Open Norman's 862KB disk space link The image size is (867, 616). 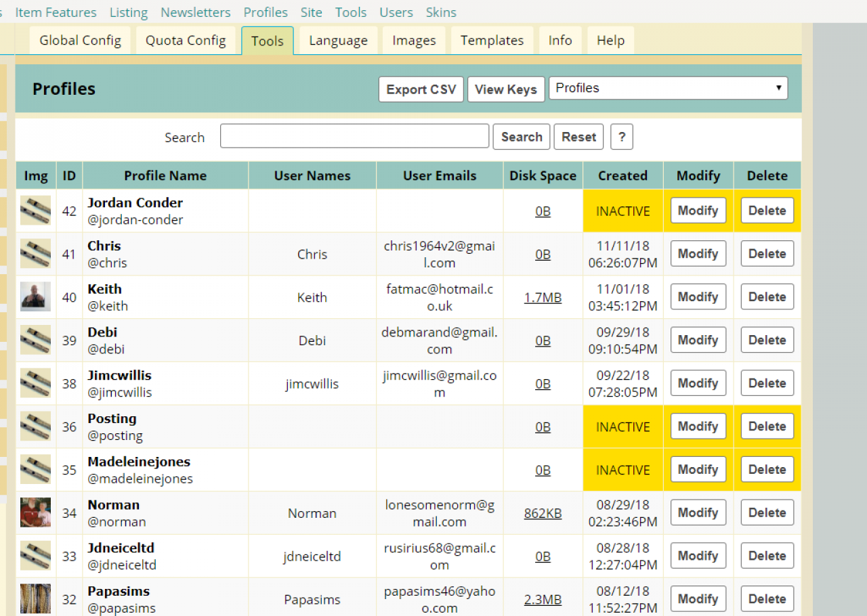click(543, 513)
